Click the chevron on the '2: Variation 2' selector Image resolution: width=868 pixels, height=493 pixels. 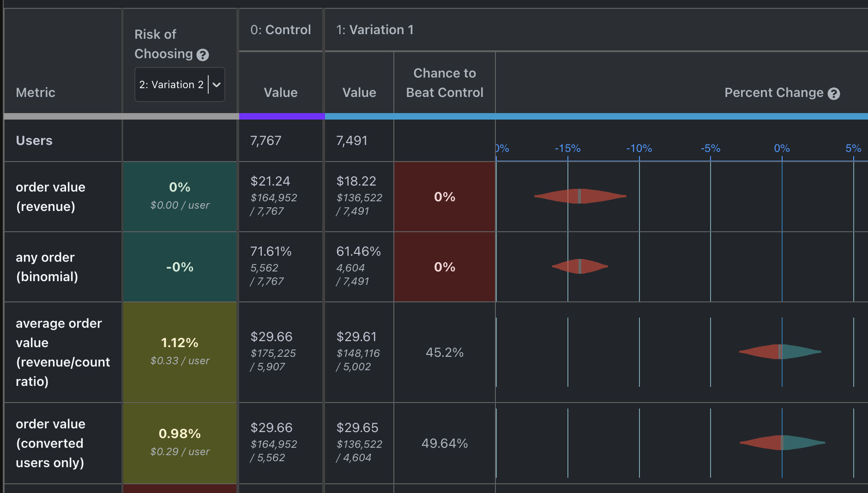217,84
